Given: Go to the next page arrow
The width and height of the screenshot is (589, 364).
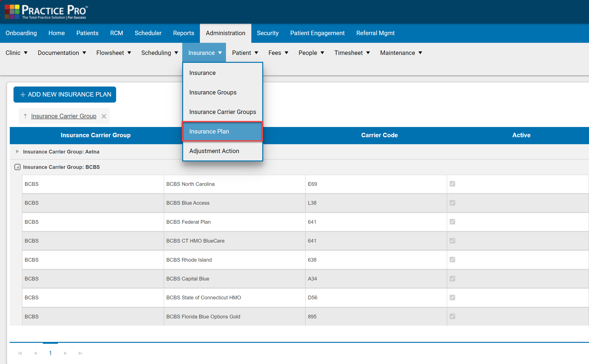Looking at the screenshot, I should coord(65,353).
